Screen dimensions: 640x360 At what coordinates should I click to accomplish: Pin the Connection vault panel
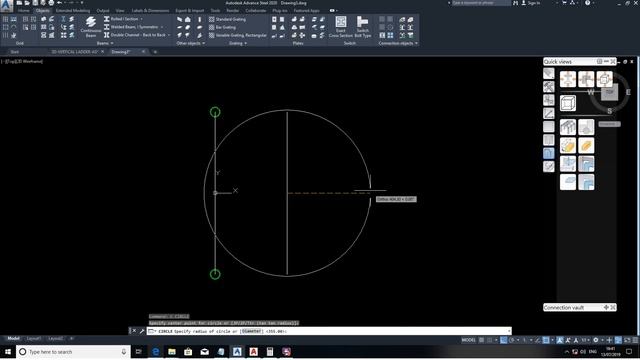[606, 307]
